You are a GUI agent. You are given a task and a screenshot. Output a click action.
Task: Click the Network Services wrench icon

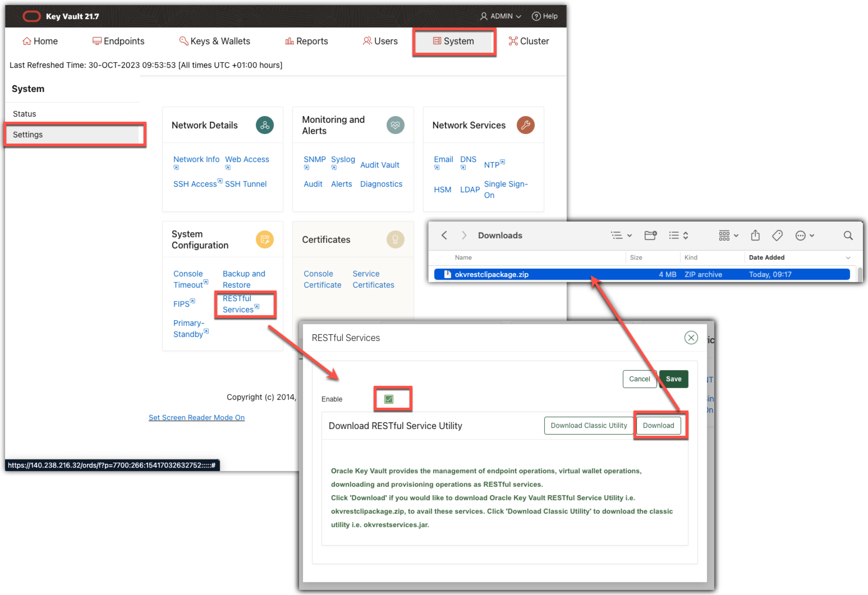(x=525, y=125)
